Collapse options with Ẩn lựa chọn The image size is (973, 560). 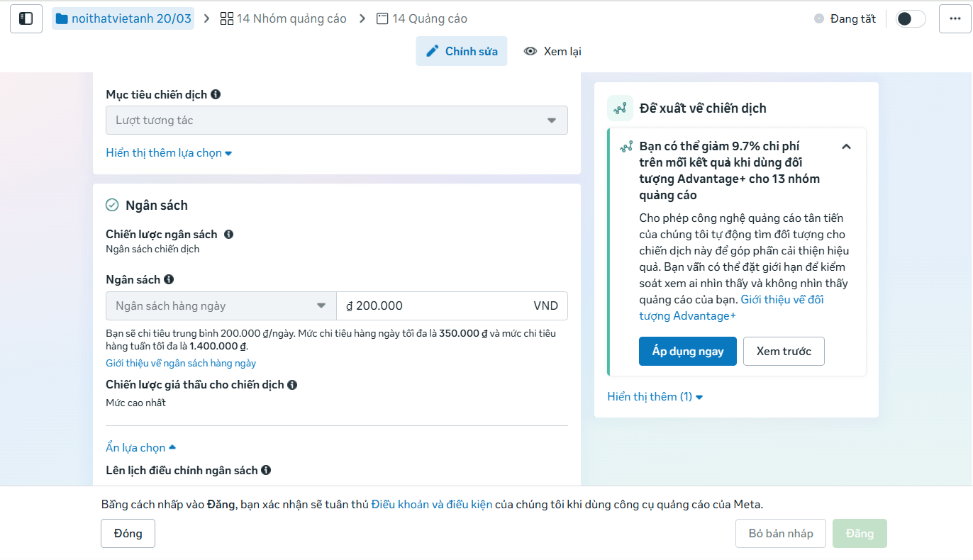click(140, 448)
